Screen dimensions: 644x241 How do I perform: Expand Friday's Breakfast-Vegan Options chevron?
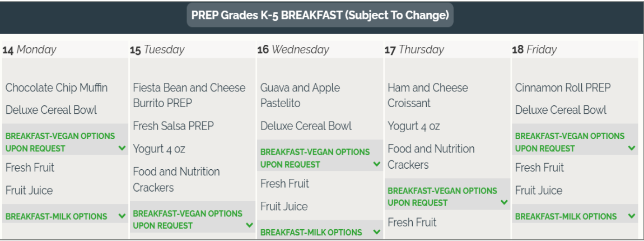tap(632, 148)
